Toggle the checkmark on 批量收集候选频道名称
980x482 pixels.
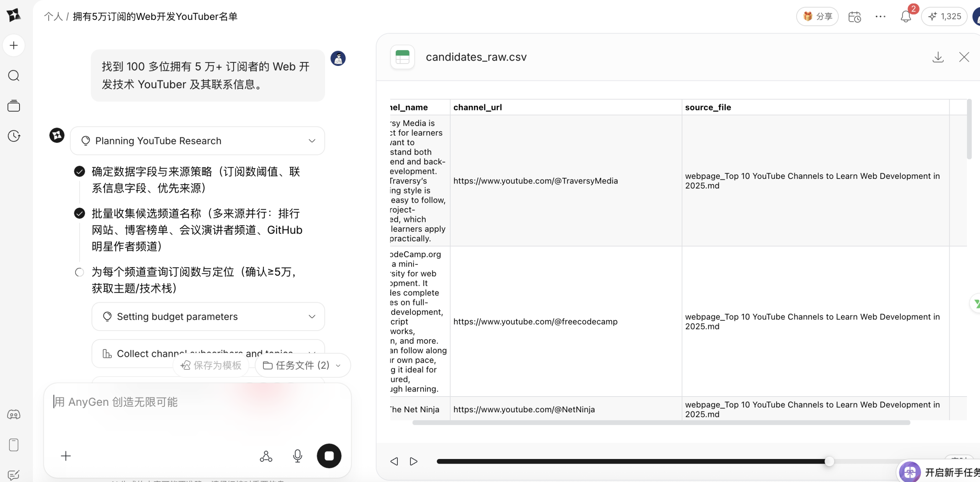(x=79, y=213)
